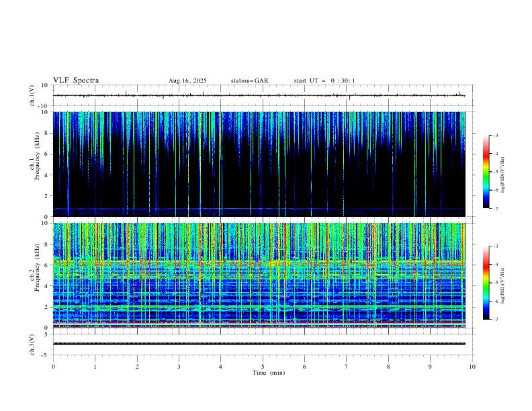Image resolution: width=532 pixels, height=411 pixels.
Task: Click the ch.1 colorbar 'log(PSD)(V²/Hz)' label
Action: coord(503,175)
